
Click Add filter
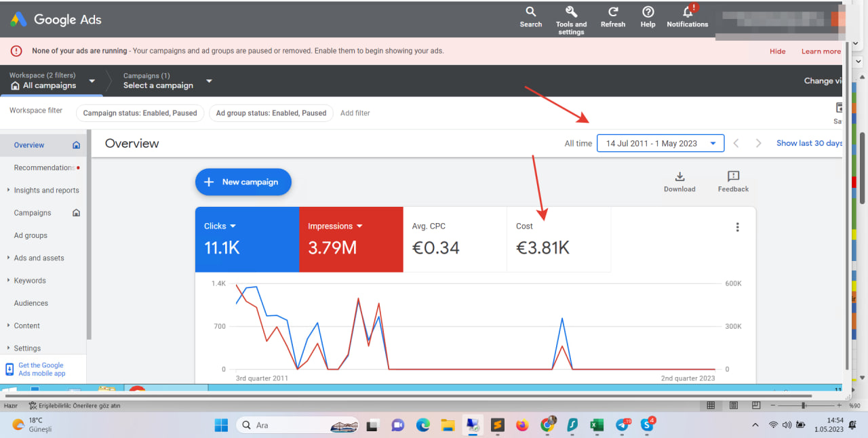click(355, 113)
